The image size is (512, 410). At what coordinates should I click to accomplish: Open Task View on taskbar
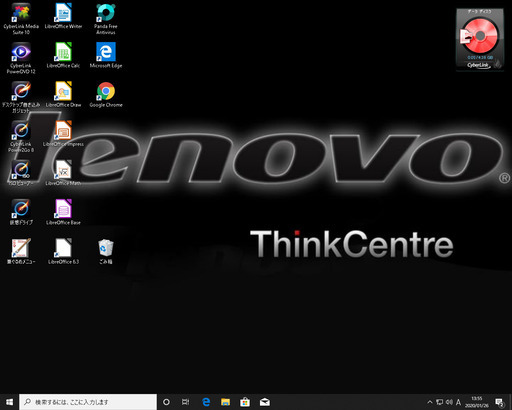click(186, 402)
